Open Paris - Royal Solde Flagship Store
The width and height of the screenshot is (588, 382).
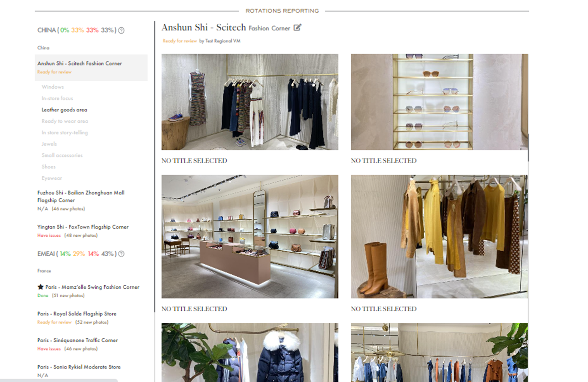point(77,314)
